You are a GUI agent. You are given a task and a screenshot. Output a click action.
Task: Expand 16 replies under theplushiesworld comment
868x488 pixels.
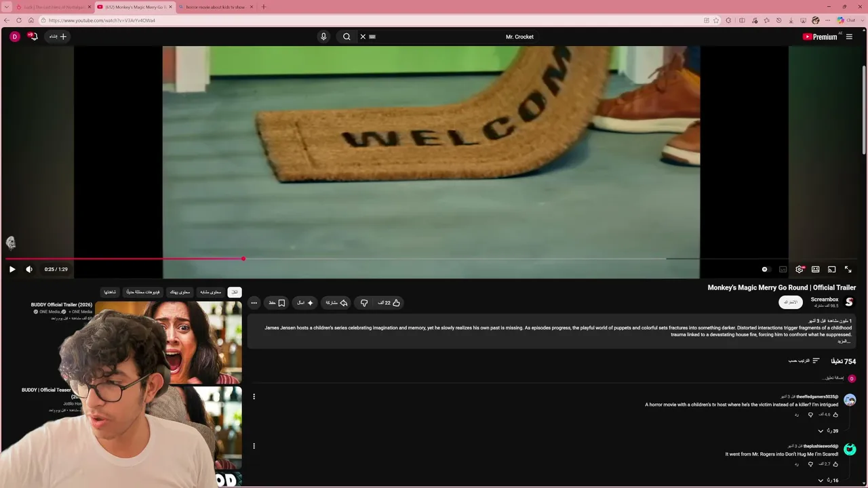(828, 481)
